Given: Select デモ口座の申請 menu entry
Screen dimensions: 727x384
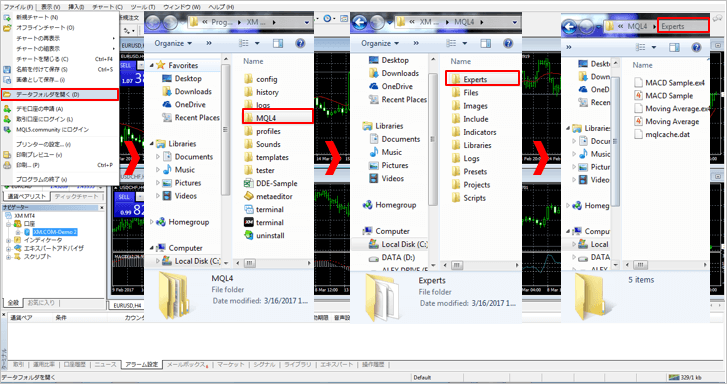Looking at the screenshot, I should [39, 109].
